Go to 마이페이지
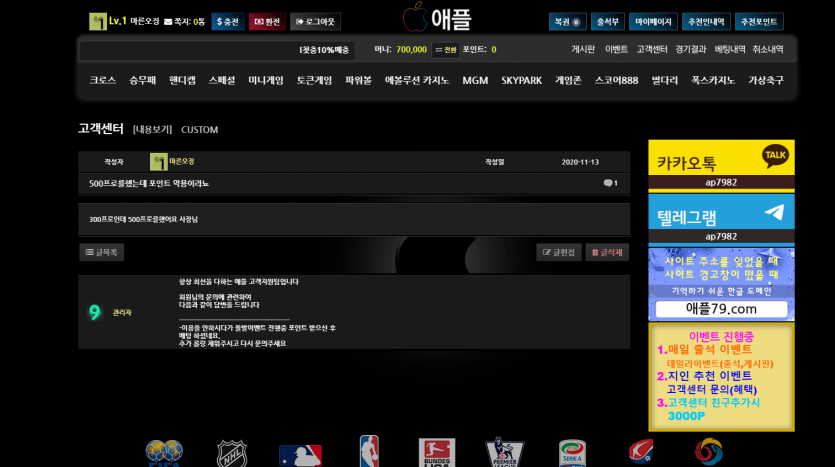Viewport: 835px width, 467px height. [x=653, y=22]
